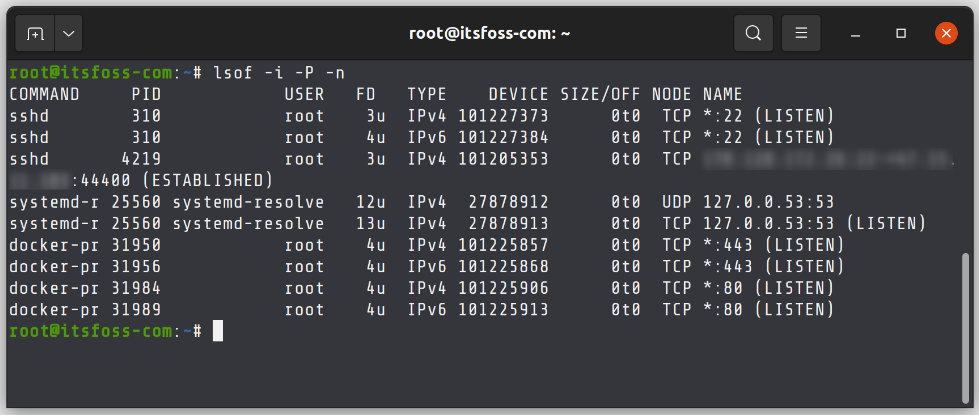Viewport: 979px width, 415px height.
Task: Close the terminal window
Action: (947, 33)
